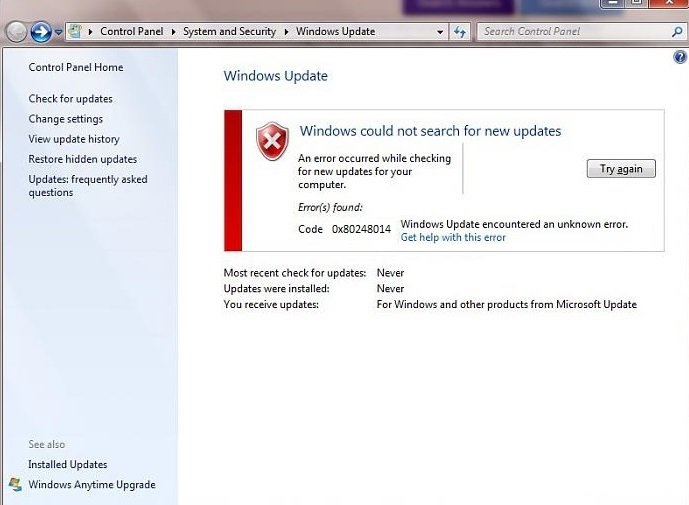
Task: Open the blue Help question mark icon
Action: pos(680,57)
